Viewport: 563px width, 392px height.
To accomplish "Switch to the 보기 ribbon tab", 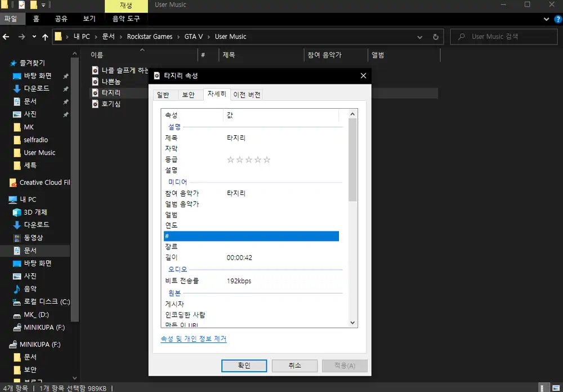I will coord(89,19).
